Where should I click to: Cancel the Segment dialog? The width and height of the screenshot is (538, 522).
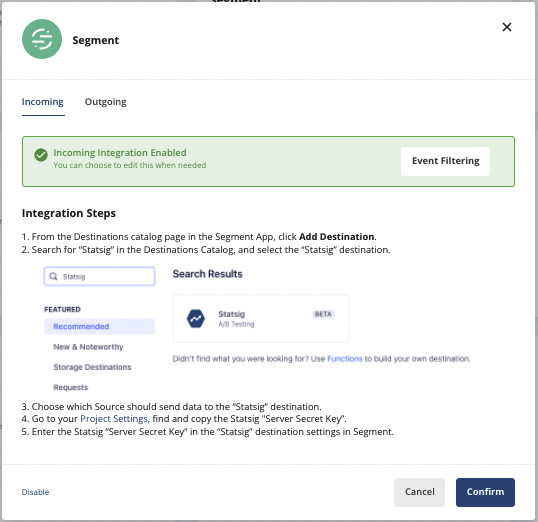pyautogui.click(x=419, y=492)
